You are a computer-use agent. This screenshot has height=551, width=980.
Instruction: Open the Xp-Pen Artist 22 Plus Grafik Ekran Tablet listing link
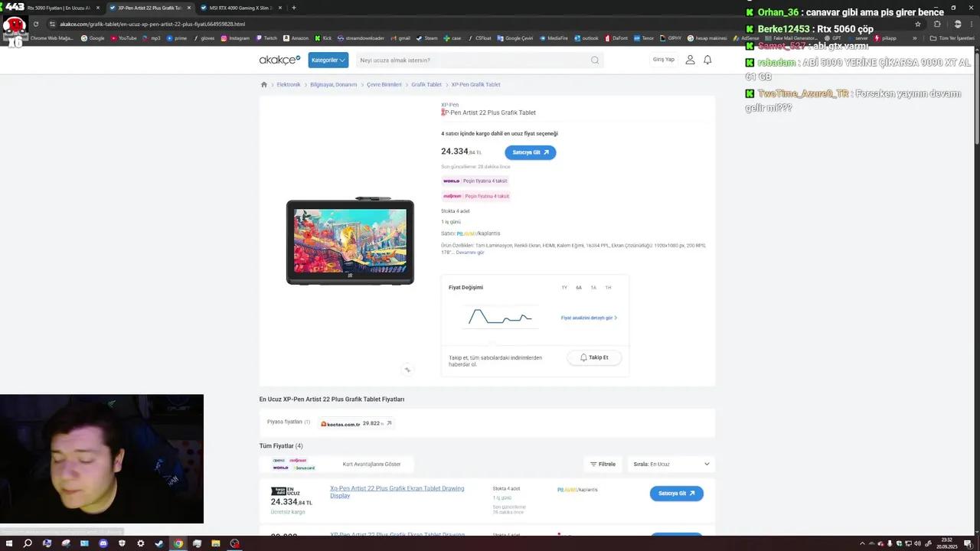pyautogui.click(x=397, y=491)
